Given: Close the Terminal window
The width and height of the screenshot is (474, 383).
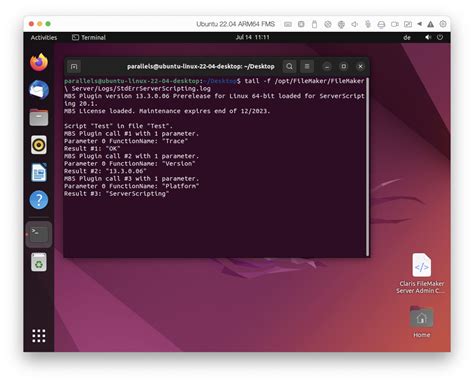Looking at the screenshot, I should (360, 67).
